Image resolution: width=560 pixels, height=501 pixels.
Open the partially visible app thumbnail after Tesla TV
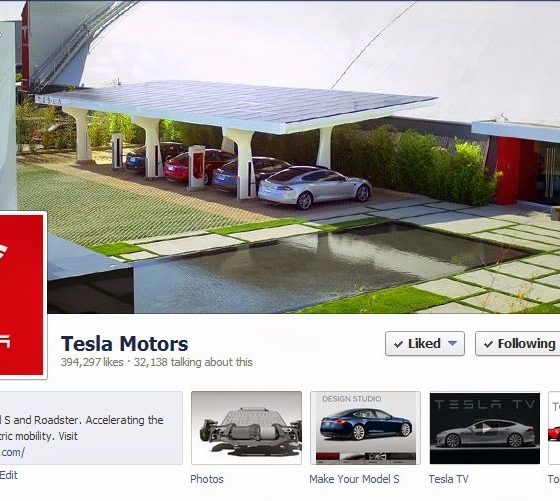(554, 428)
